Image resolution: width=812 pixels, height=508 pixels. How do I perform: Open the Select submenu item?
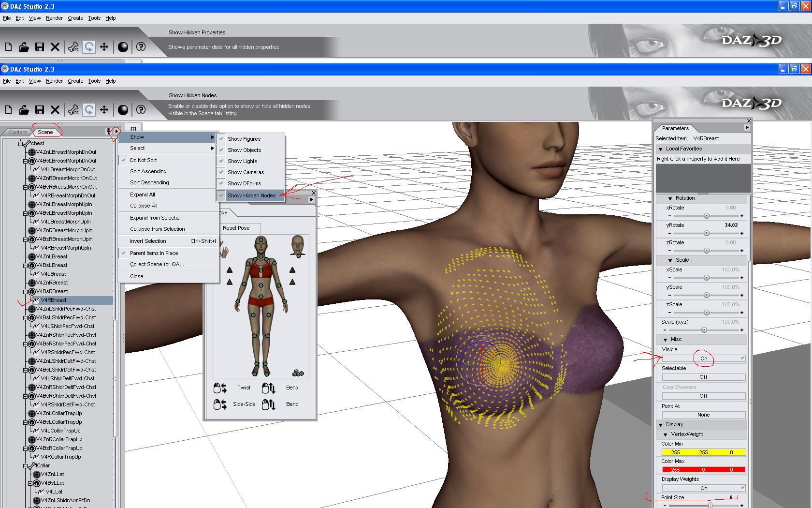(x=168, y=148)
